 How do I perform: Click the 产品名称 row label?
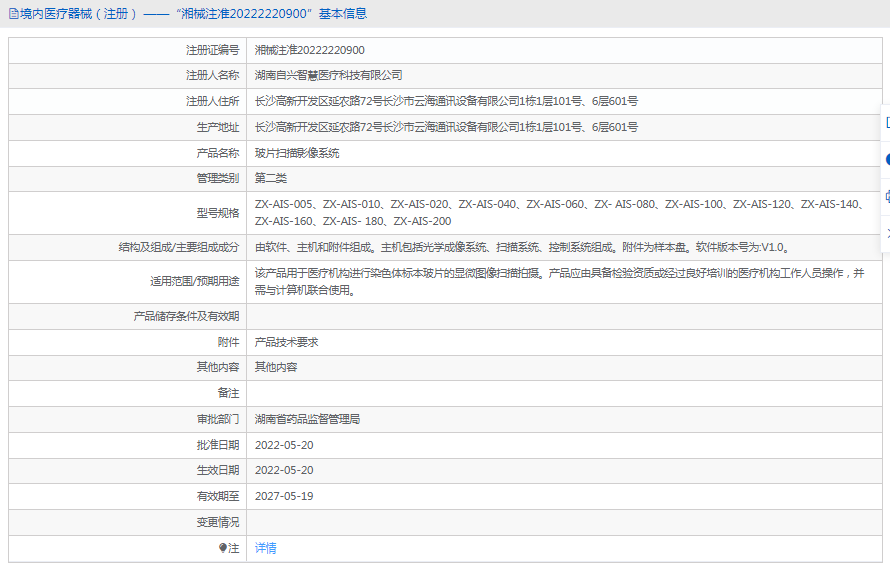point(218,153)
